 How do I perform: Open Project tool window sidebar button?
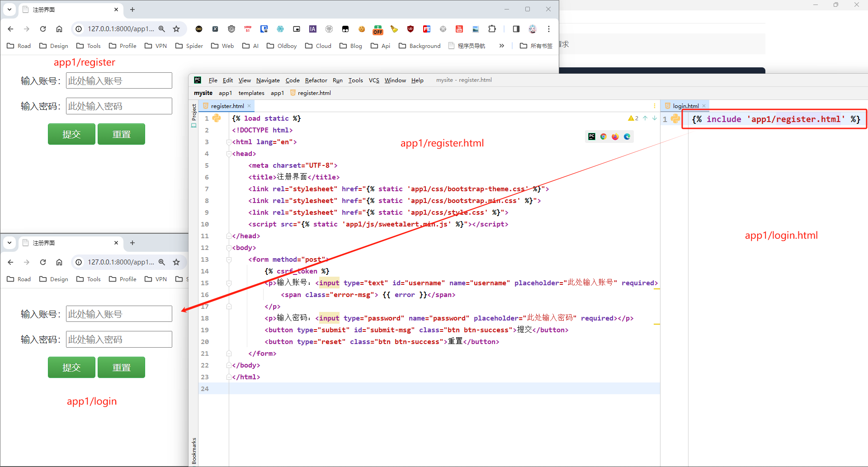pyautogui.click(x=193, y=116)
